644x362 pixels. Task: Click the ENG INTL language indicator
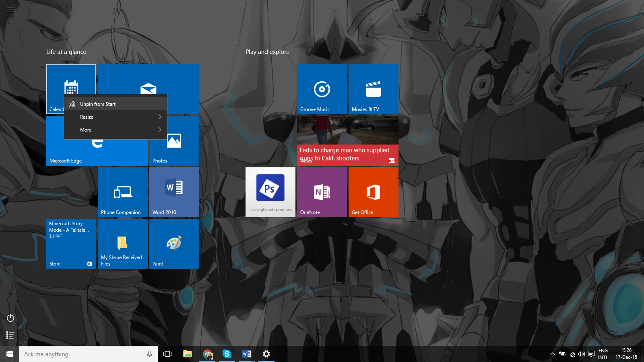click(603, 354)
